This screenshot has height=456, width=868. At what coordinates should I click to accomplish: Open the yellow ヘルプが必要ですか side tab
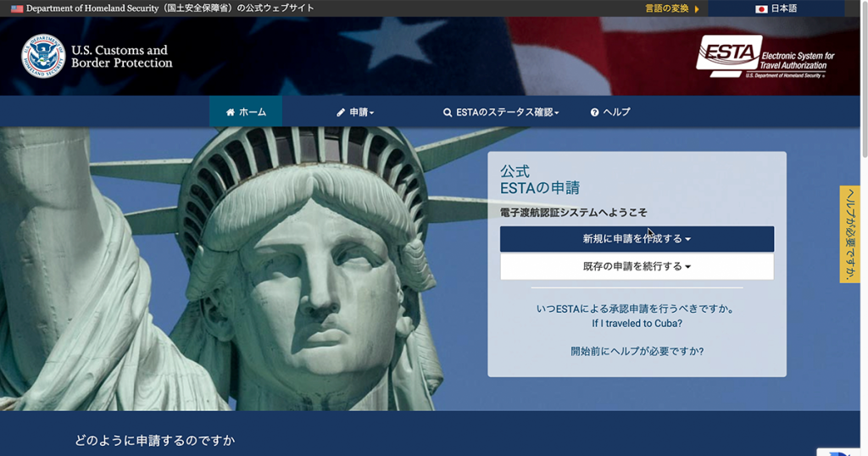tap(849, 234)
